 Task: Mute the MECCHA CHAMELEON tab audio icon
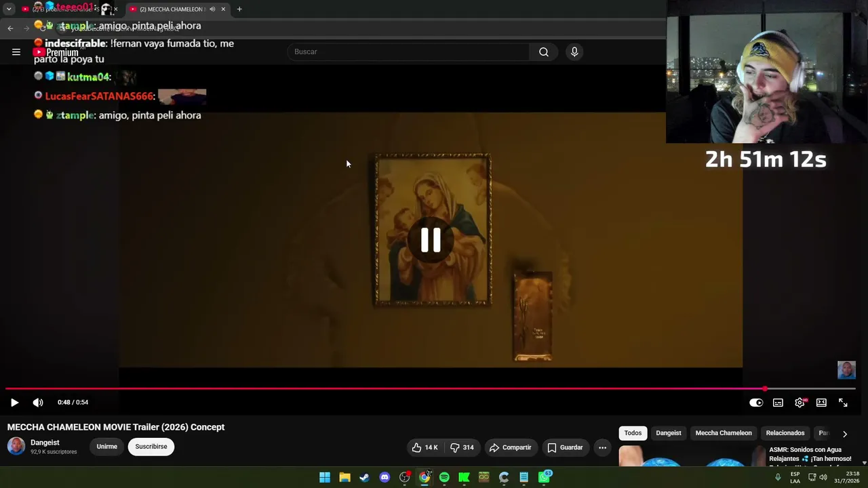212,9
